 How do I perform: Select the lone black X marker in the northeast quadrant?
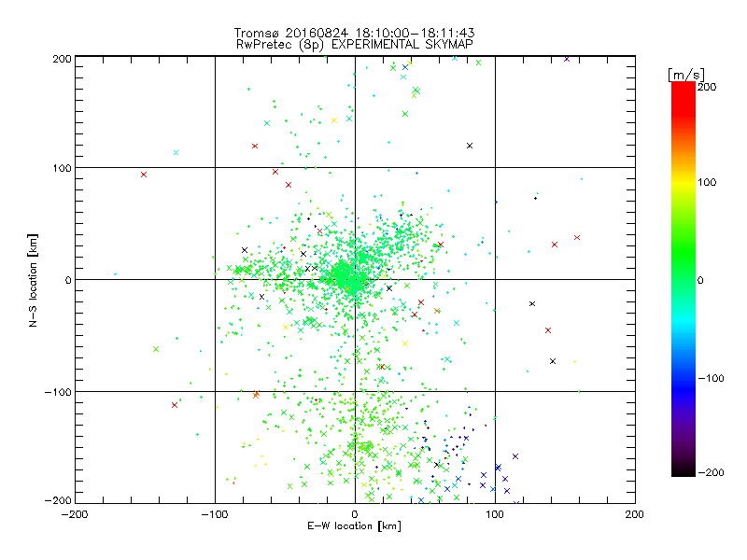click(470, 146)
